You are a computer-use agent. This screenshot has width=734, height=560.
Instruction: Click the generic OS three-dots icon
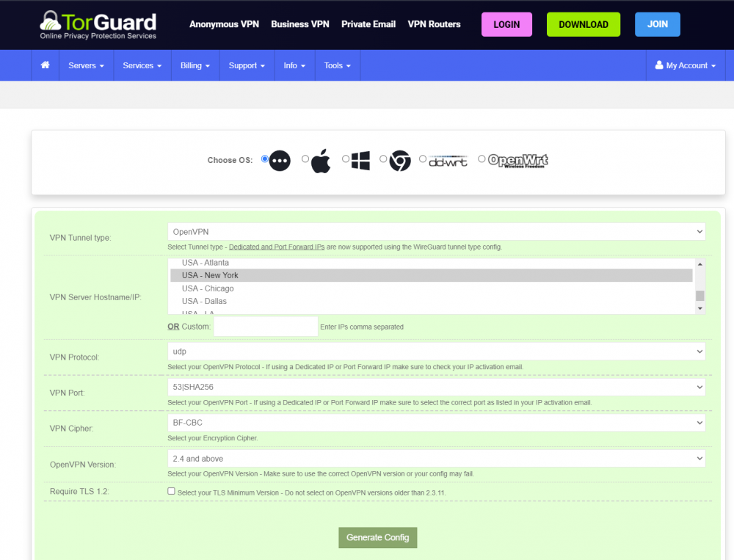click(280, 161)
